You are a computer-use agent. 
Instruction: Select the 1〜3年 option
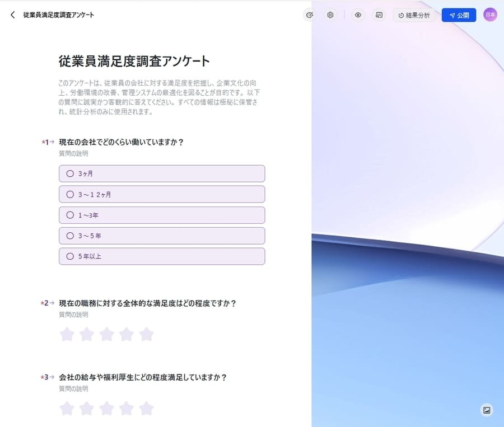162,215
